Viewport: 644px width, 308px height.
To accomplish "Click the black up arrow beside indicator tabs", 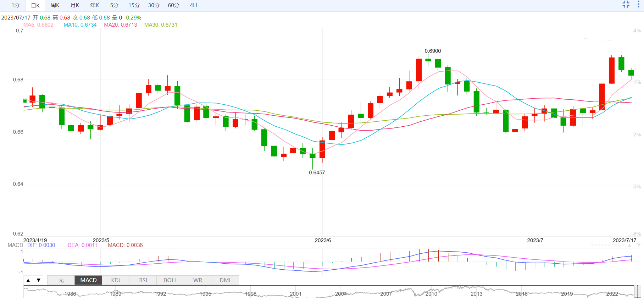I will [28, 280].
